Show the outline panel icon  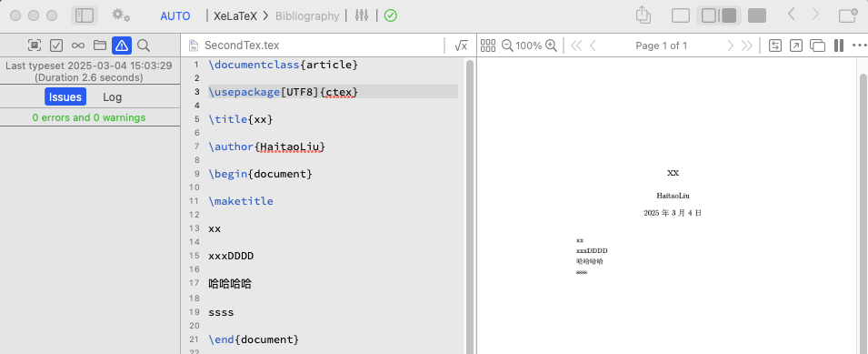(35, 46)
